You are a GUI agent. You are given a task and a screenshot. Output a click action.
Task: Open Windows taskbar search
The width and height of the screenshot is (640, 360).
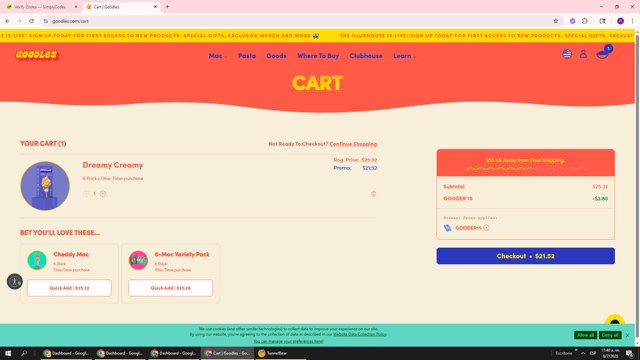[x=24, y=353]
